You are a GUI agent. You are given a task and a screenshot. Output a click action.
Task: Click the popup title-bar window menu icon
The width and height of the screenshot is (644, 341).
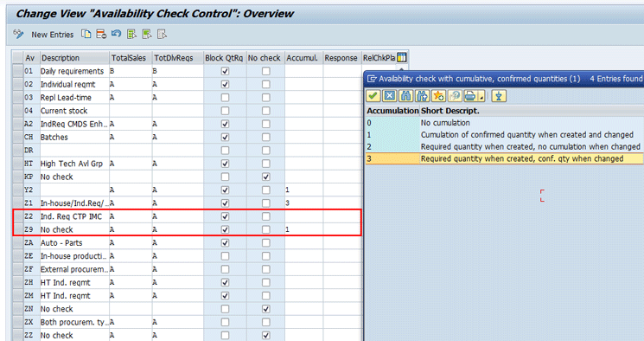[372, 79]
